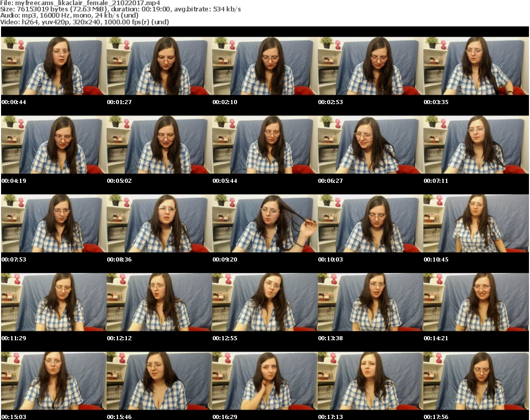View the frame at 00:15:03
The height and width of the screenshot is (420, 530).
[53, 381]
